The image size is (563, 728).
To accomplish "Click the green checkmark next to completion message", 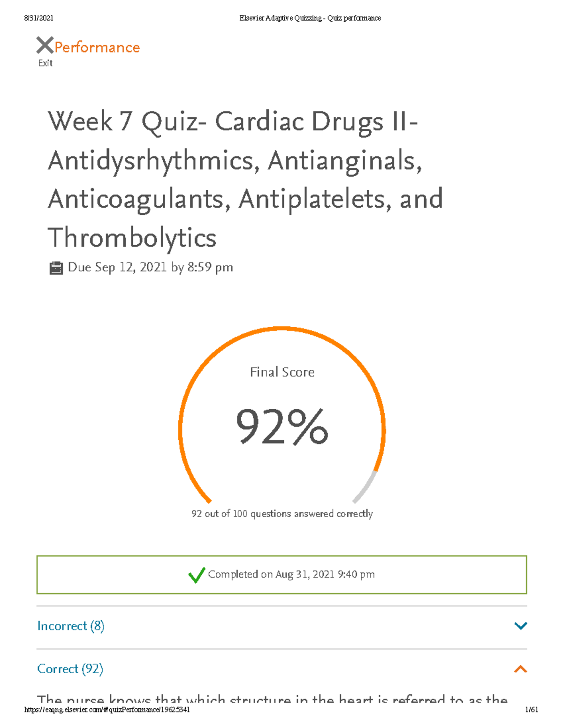I will 197,574.
